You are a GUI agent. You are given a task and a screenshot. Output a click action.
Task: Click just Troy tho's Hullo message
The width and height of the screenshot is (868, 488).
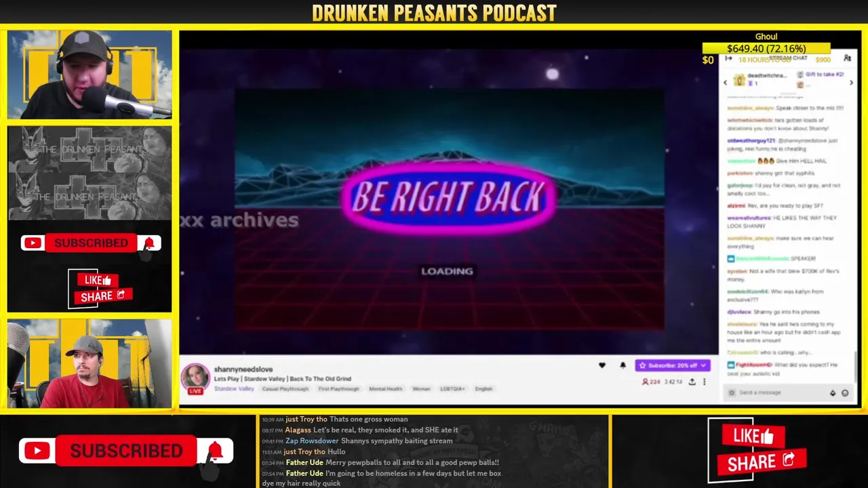304,451
